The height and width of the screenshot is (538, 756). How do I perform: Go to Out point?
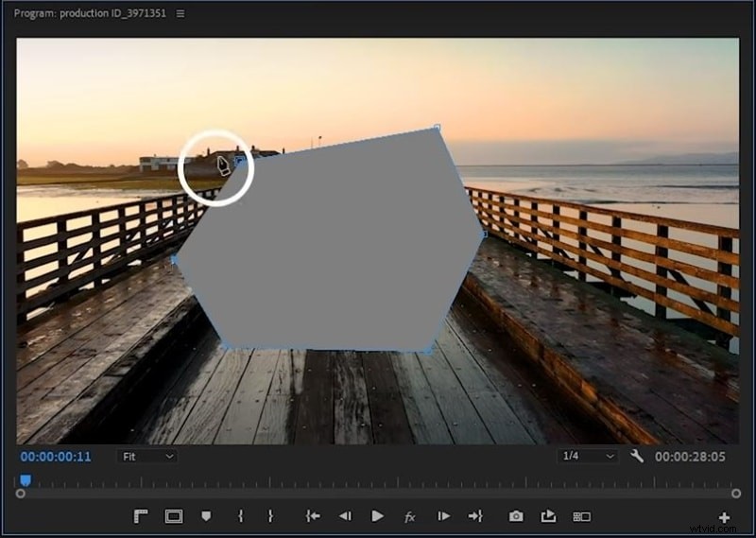pyautogui.click(x=475, y=516)
